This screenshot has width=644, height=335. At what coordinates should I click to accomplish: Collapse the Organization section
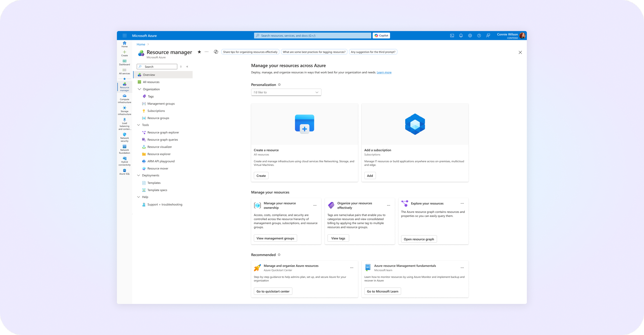point(139,89)
